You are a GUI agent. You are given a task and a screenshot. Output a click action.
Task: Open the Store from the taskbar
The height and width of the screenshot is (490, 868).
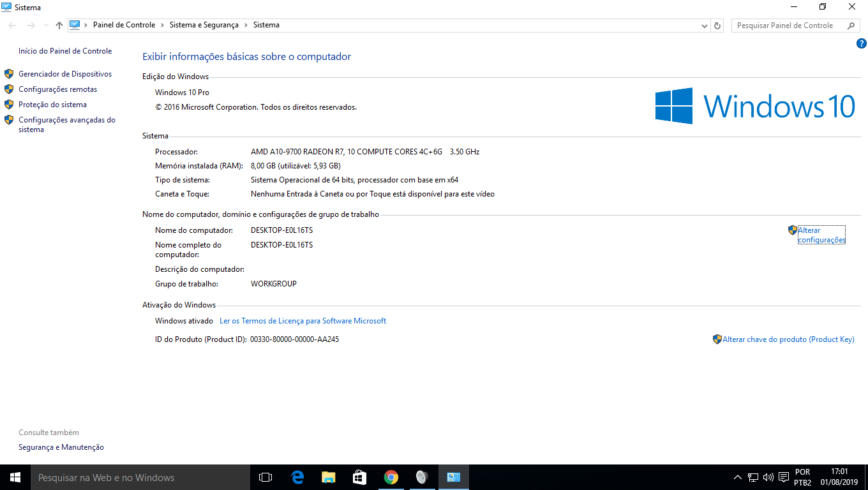tap(359, 477)
